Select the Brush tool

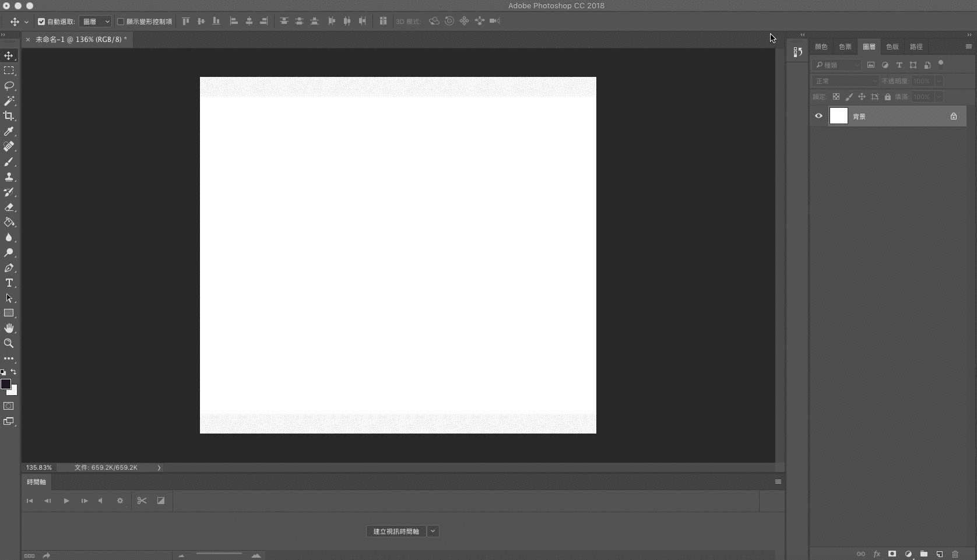(9, 162)
